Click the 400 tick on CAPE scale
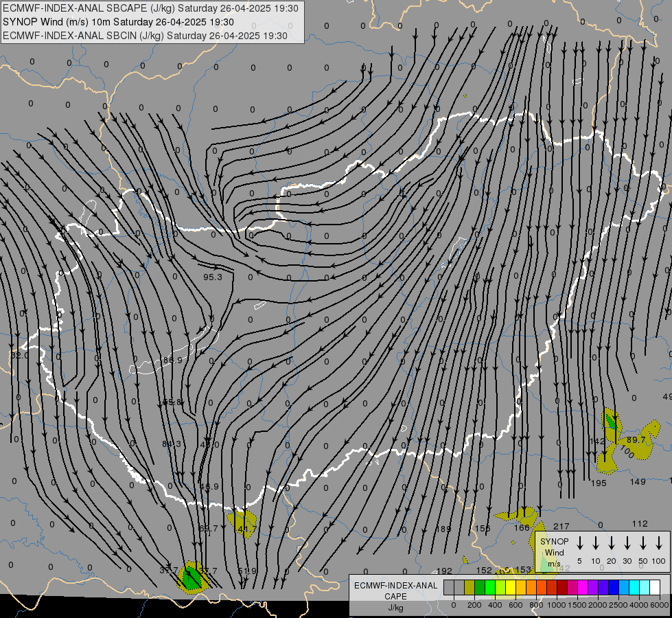The height and width of the screenshot is (618, 672). pos(495,605)
